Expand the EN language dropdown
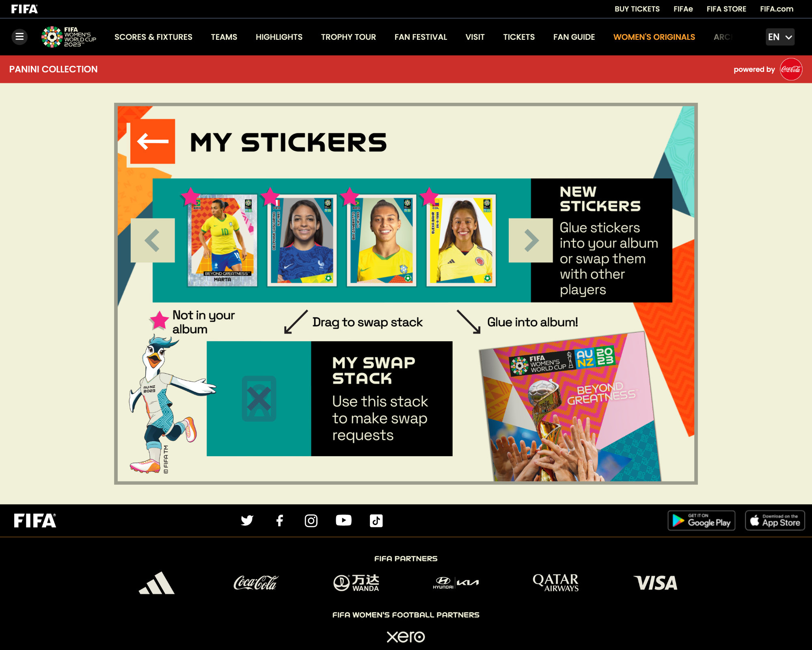The image size is (812, 650). 780,37
